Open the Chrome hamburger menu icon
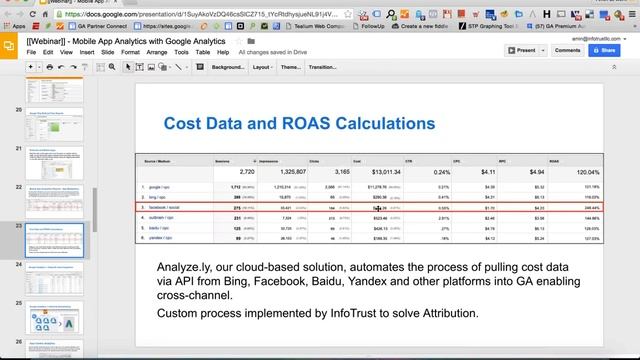 point(632,14)
